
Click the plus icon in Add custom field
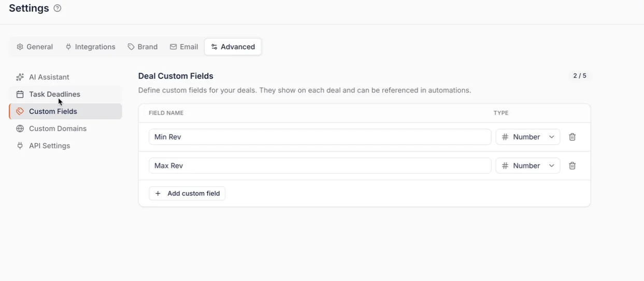coord(158,194)
